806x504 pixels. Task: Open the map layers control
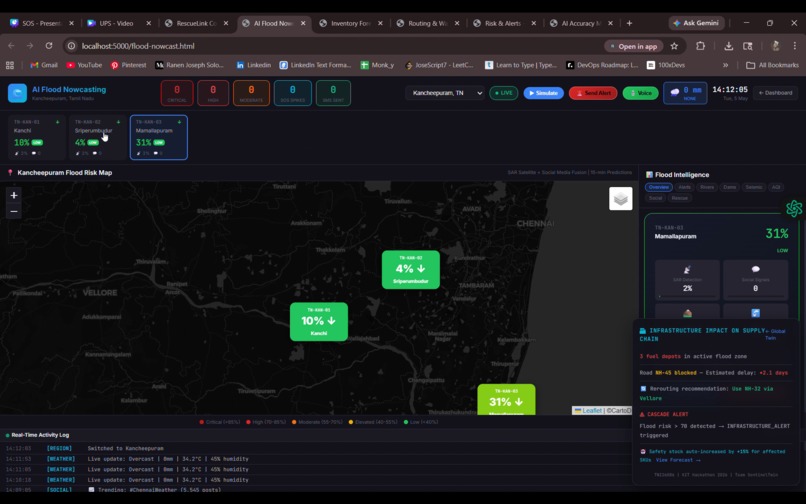pos(620,199)
